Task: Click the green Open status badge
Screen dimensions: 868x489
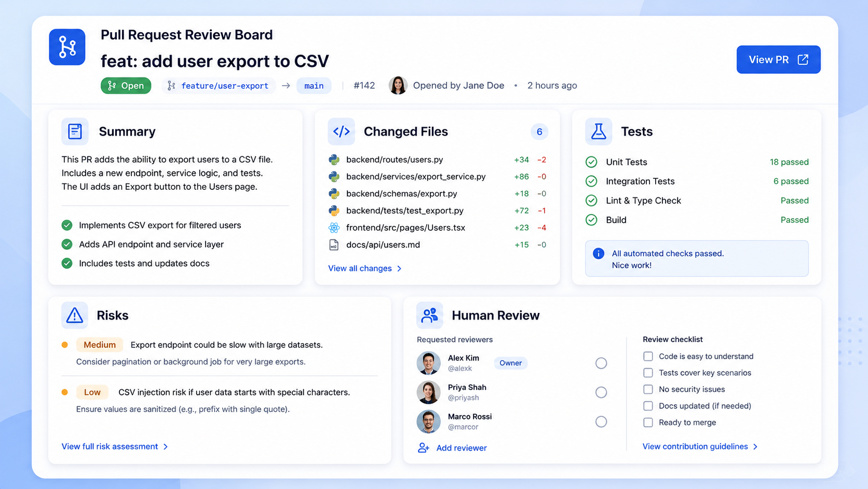Action: tap(126, 86)
